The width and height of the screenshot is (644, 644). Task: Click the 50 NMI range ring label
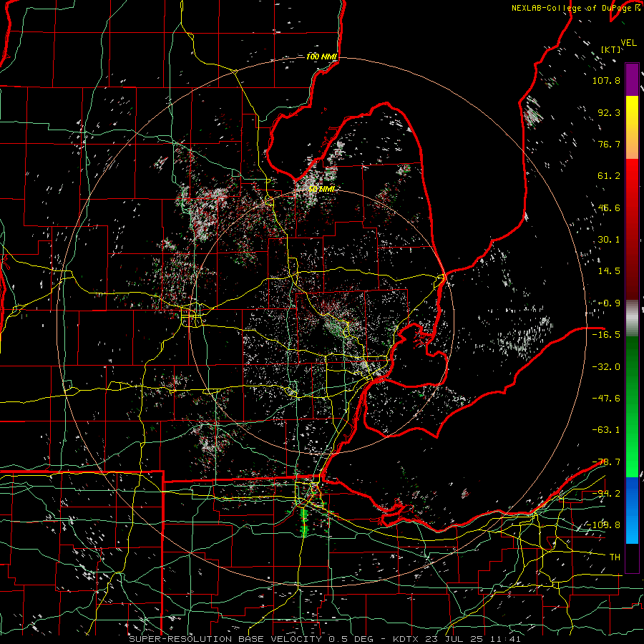[x=321, y=189]
